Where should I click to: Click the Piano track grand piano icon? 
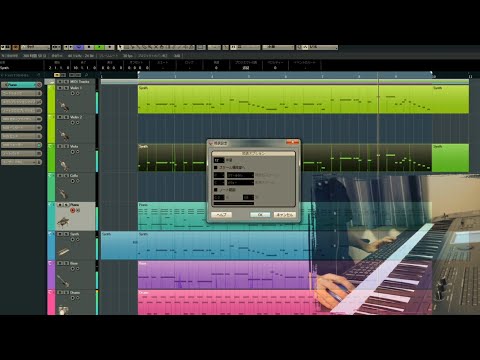tap(63, 222)
